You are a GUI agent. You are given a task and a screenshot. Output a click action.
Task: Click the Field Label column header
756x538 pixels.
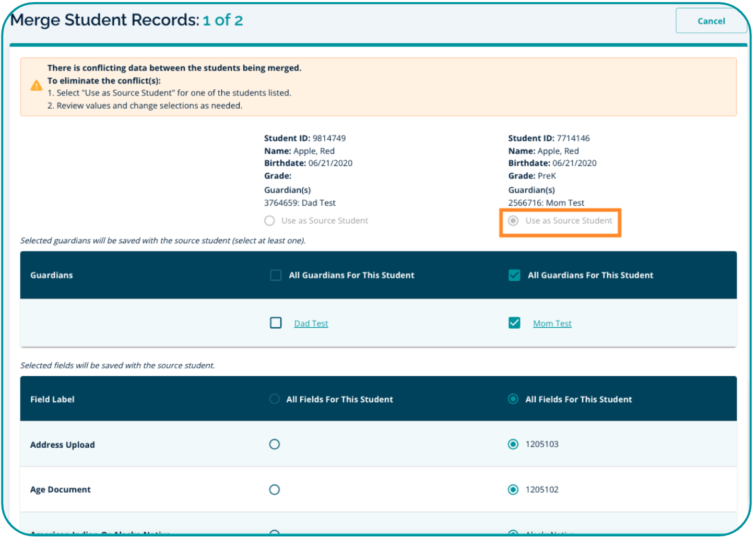(x=52, y=399)
